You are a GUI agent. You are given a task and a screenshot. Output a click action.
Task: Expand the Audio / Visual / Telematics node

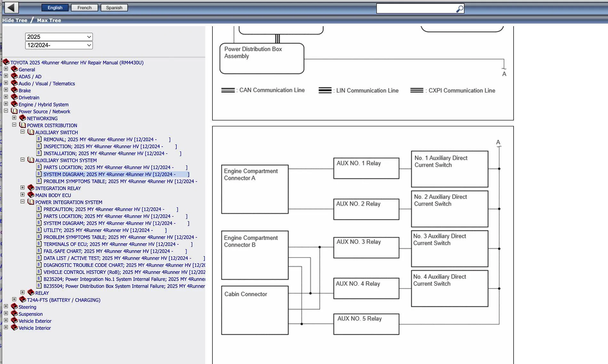(6, 83)
